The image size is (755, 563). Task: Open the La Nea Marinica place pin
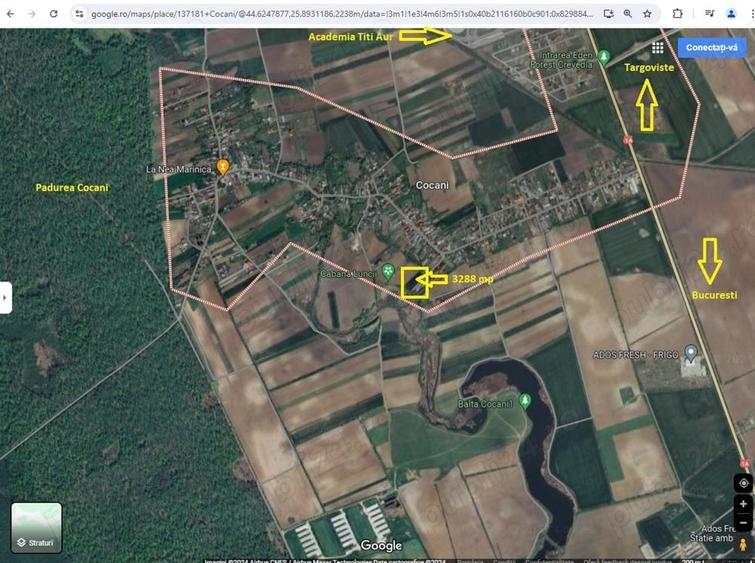click(222, 167)
